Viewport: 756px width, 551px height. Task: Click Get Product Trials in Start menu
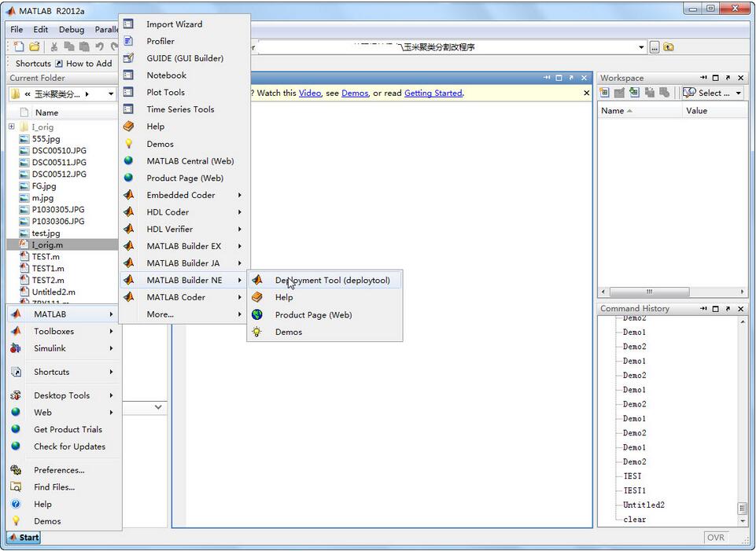tap(68, 429)
